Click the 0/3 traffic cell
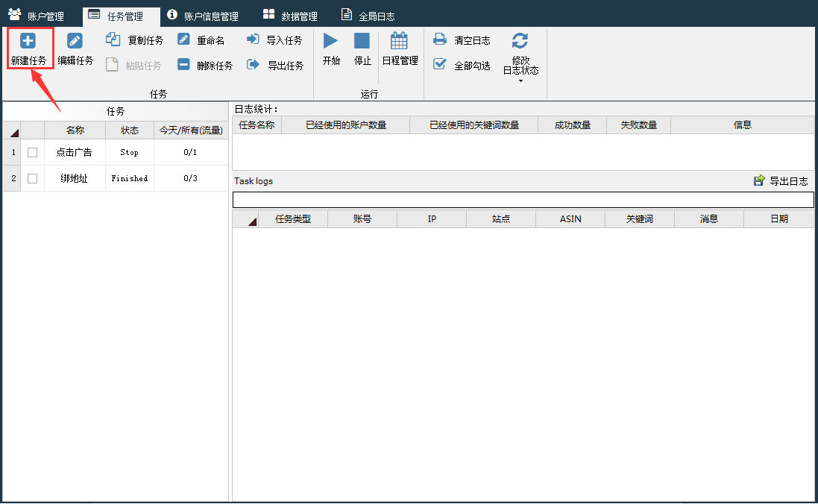The width and height of the screenshot is (818, 504). (190, 178)
